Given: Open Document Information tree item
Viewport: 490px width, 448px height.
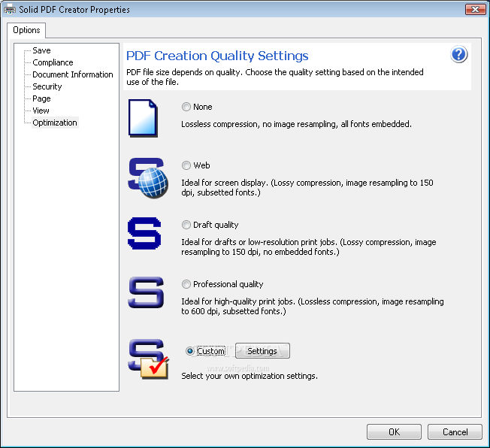Looking at the screenshot, I should point(73,74).
